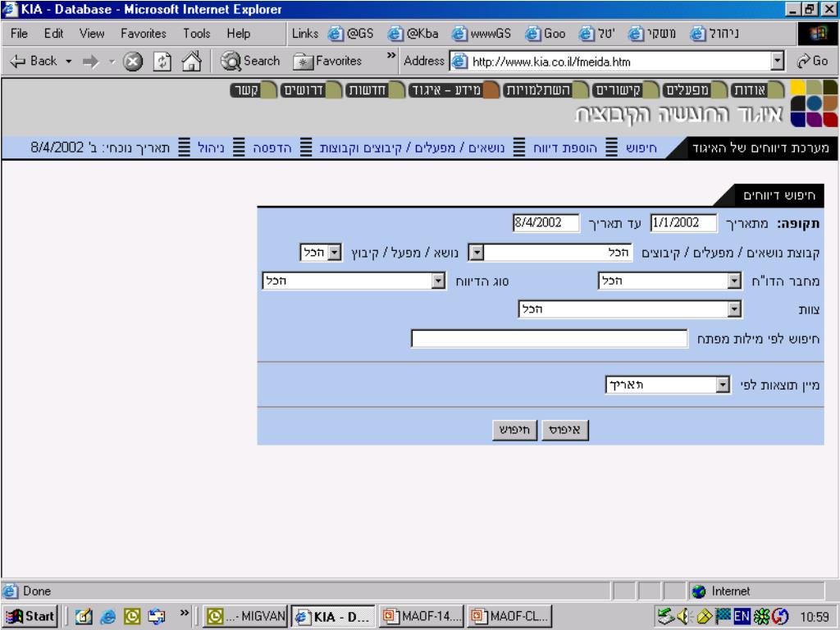Viewport: 840px width, 630px height.
Task: Click the Show Desktop quick launch icon
Action: [84, 617]
